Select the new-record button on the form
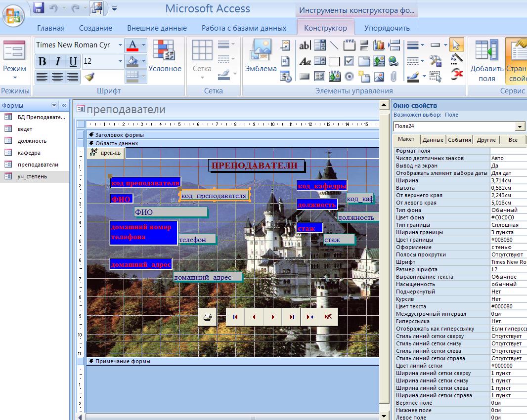 [310, 317]
